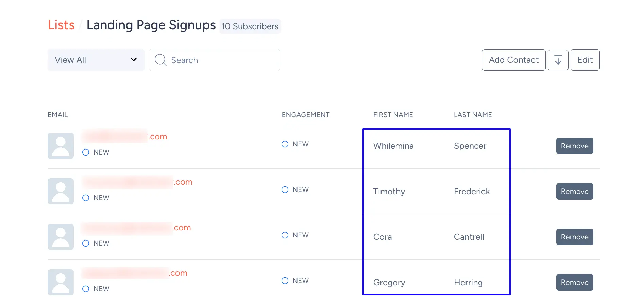Open Timothy Frederick's avatar placeholder
This screenshot has width=644, height=307.
coord(61,192)
